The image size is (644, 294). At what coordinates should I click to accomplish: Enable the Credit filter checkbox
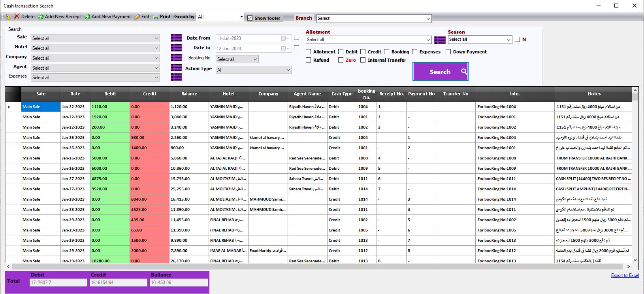click(363, 52)
